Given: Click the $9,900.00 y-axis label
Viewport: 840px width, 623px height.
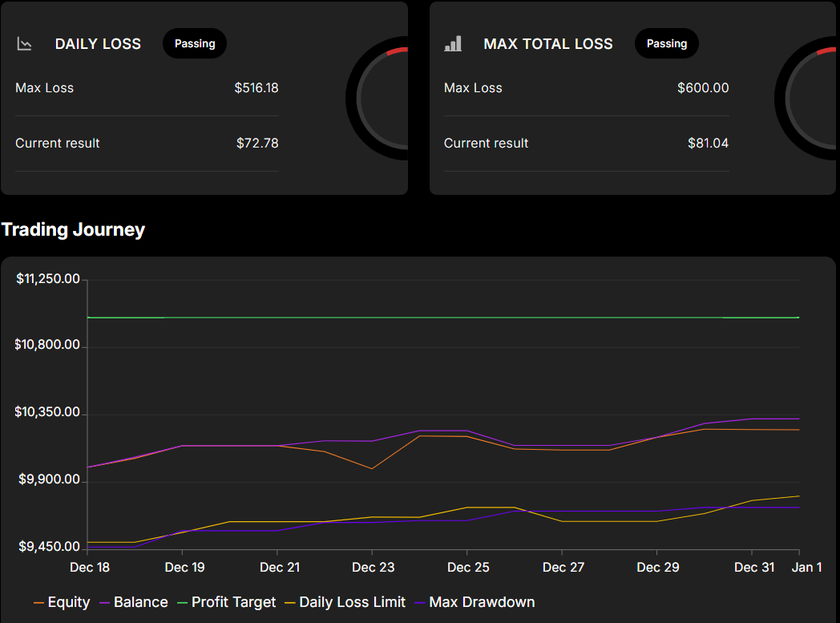Looking at the screenshot, I should pos(49,479).
